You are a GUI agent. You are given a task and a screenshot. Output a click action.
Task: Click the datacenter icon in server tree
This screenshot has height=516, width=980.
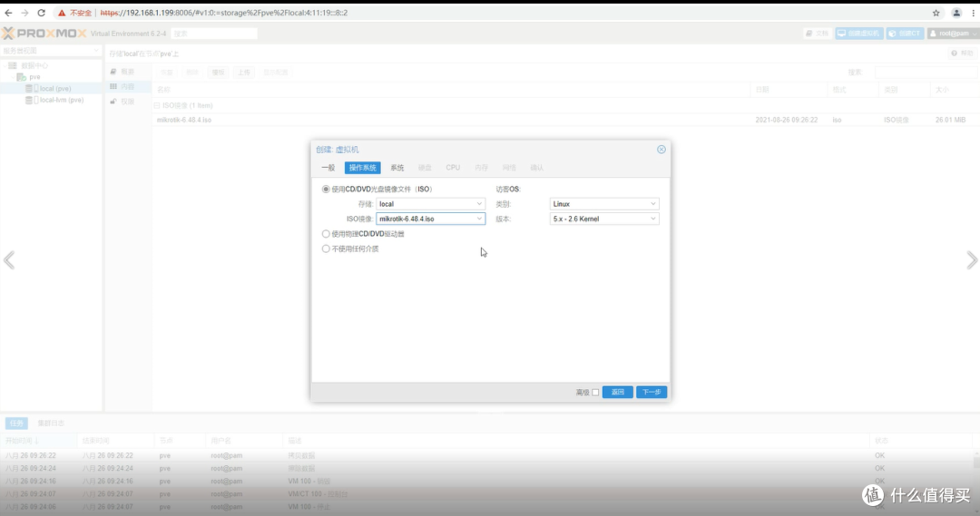13,65
